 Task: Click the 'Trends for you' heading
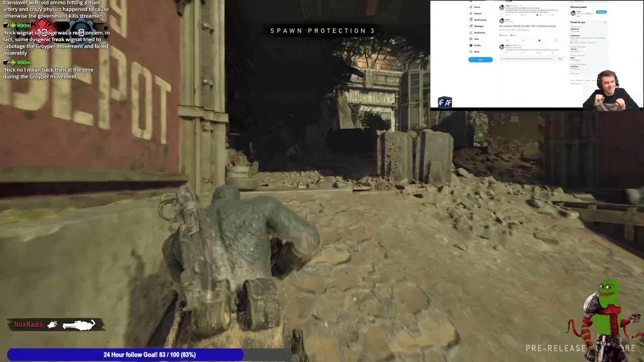[578, 22]
